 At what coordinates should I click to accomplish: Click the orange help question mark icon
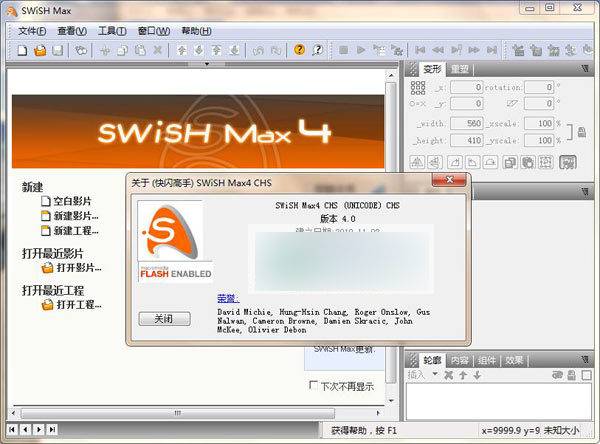298,49
